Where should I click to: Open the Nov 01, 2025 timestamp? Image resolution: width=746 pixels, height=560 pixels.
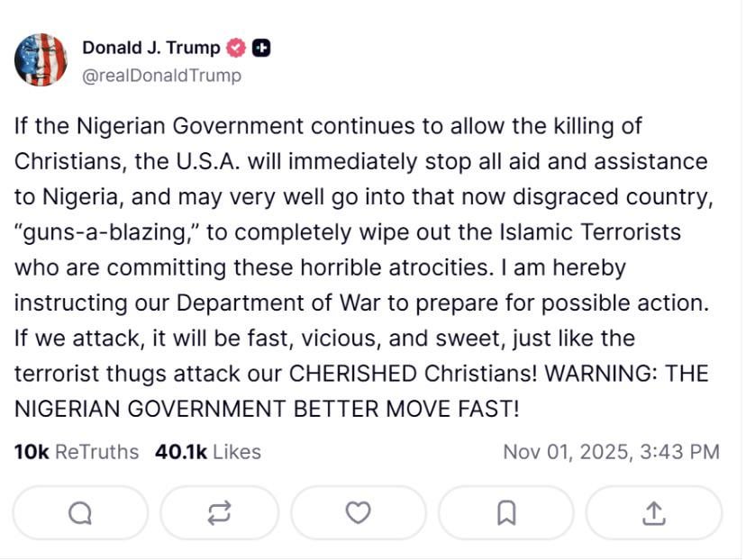pyautogui.click(x=611, y=451)
